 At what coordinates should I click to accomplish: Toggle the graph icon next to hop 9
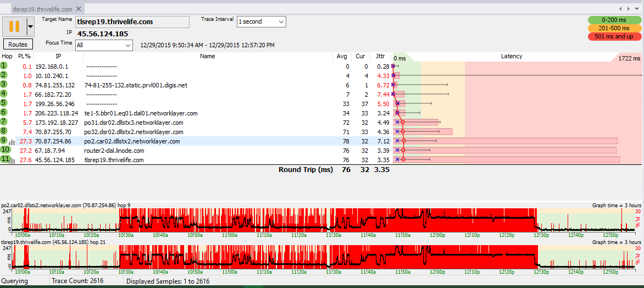(12, 142)
